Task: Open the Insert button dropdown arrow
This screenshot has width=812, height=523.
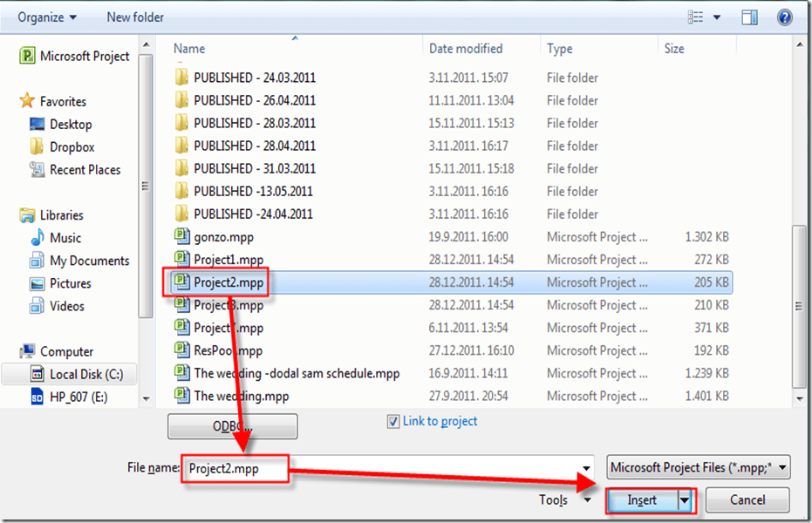Action: pos(685,500)
